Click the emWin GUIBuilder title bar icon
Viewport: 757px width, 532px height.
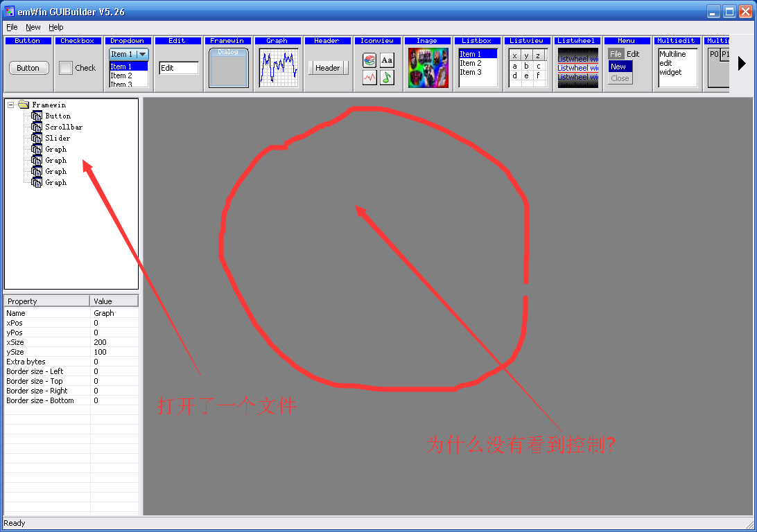tap(10, 11)
